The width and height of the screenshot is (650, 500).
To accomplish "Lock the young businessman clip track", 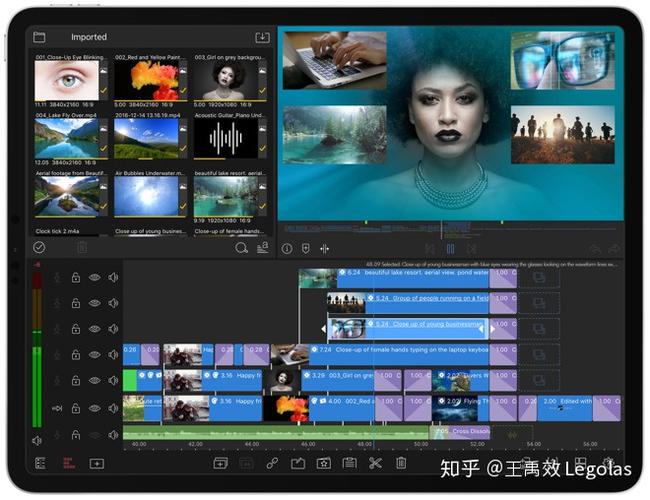I will [76, 329].
